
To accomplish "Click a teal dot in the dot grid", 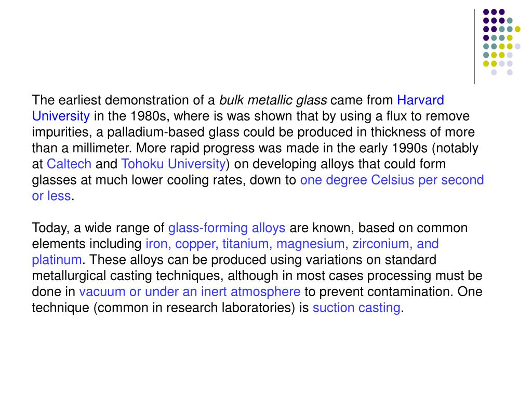I will click(510, 21).
